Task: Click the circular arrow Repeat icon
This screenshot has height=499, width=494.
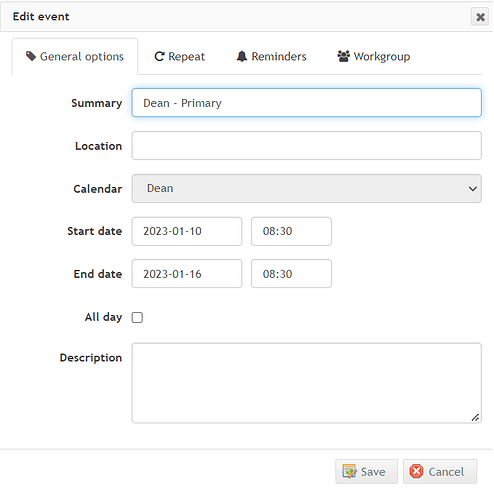Action: 159,56
